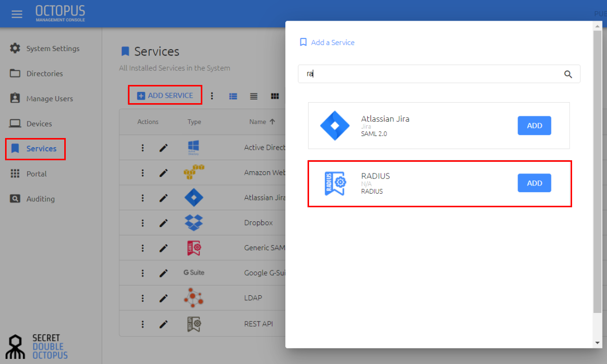Click the Amazon Web Services type icon
Image resolution: width=607 pixels, height=364 pixels.
(x=194, y=172)
